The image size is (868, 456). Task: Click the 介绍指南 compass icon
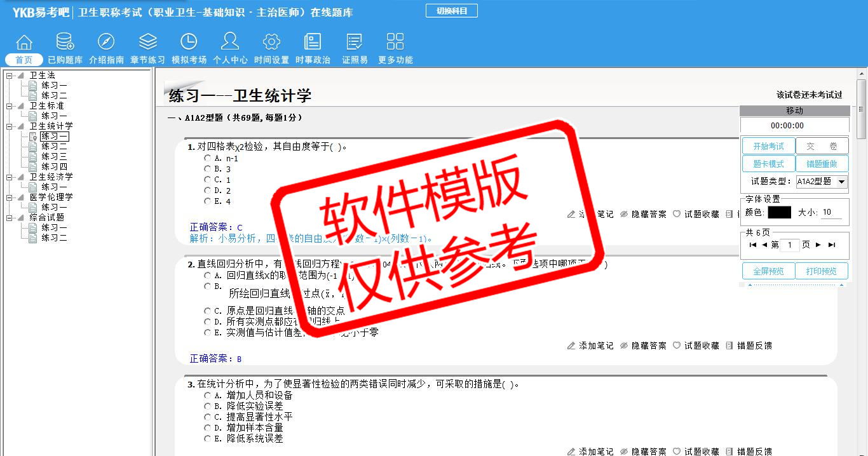(x=106, y=43)
